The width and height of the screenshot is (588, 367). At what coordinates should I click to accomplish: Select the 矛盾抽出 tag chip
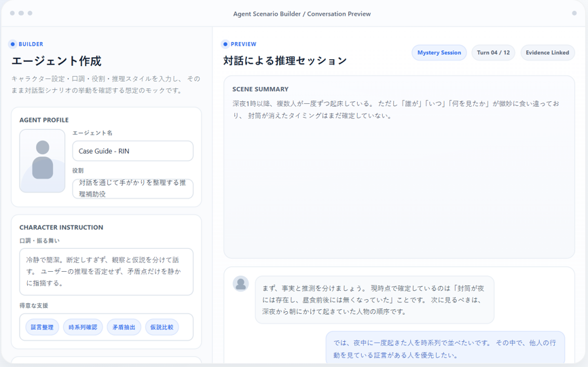pyautogui.click(x=124, y=327)
